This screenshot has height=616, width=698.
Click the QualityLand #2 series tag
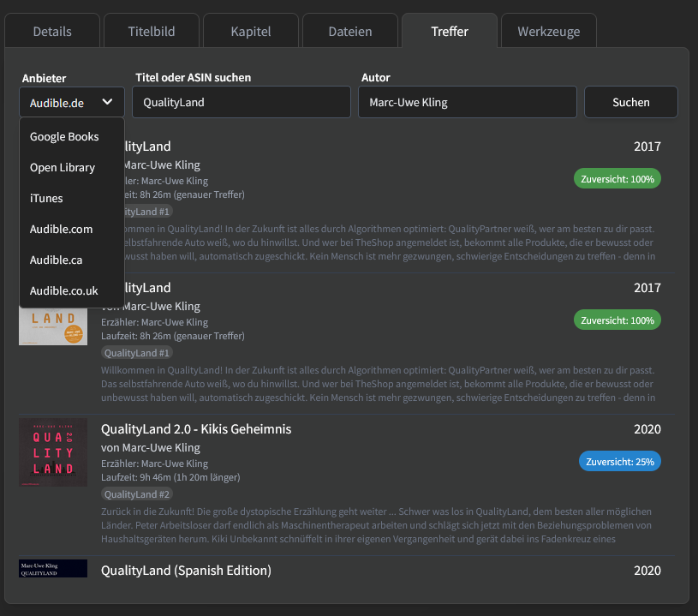pyautogui.click(x=136, y=493)
